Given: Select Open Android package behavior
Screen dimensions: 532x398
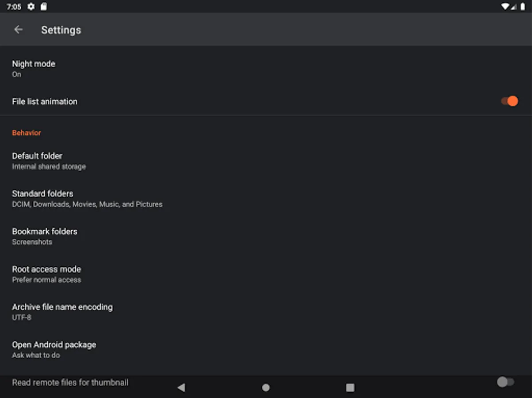Looking at the screenshot, I should [x=266, y=349].
